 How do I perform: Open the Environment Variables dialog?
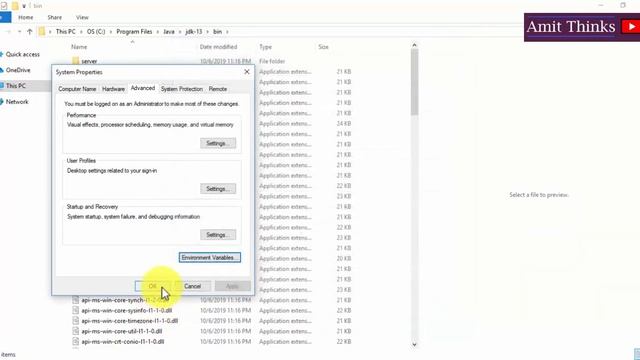210,258
